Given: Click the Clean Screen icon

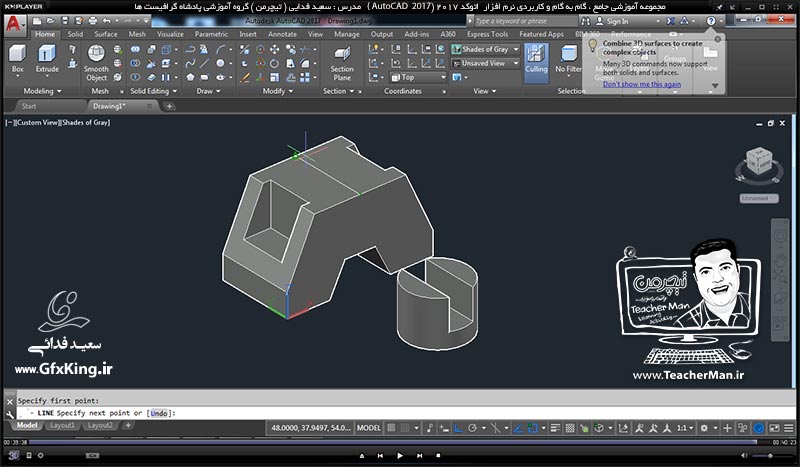Looking at the screenshot, I should (774, 428).
